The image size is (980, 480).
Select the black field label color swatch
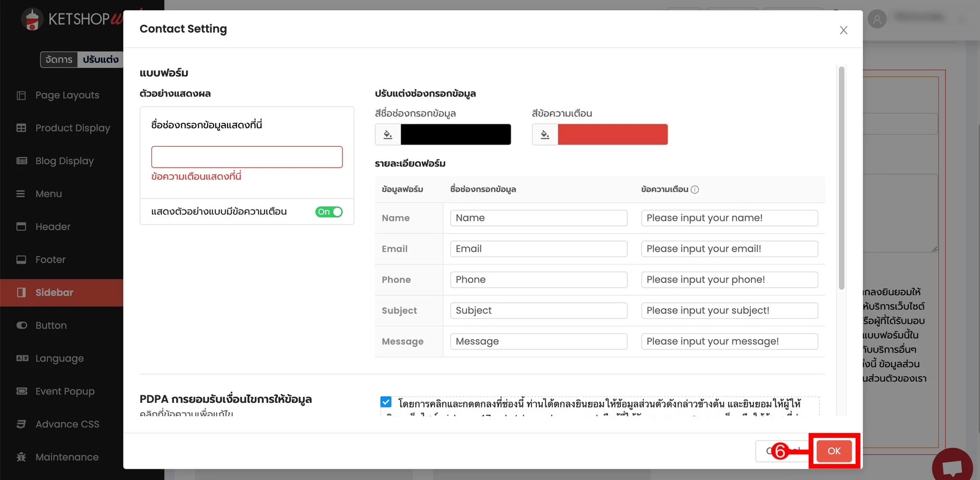pyautogui.click(x=456, y=134)
